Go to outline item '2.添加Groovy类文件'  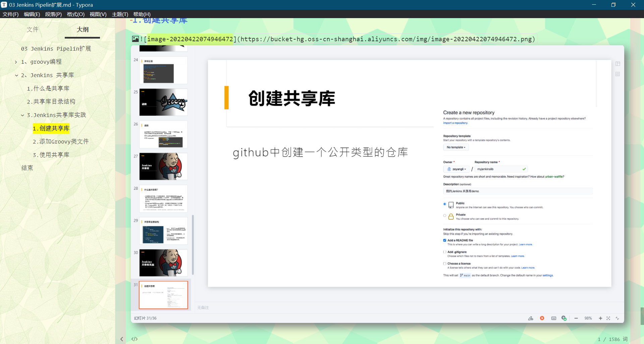pyautogui.click(x=61, y=141)
